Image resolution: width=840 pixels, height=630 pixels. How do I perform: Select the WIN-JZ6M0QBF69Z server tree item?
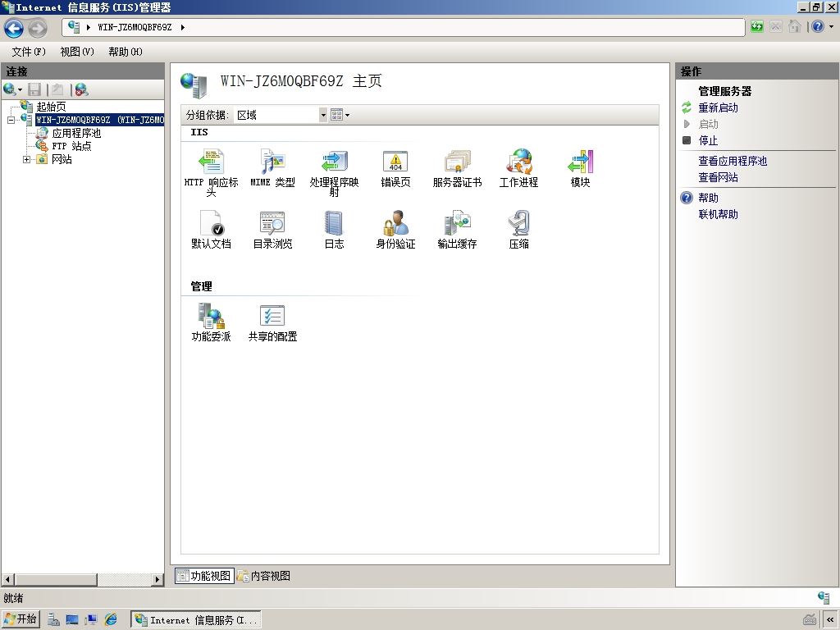pyautogui.click(x=99, y=120)
